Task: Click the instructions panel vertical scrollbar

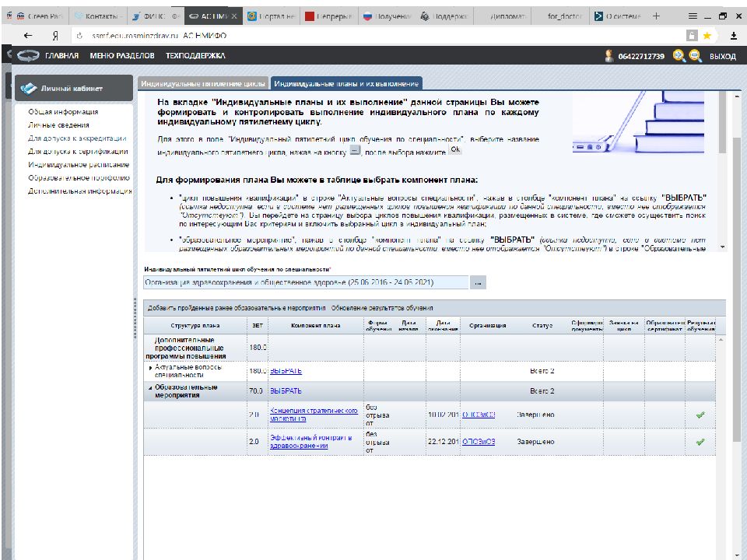Action: pos(723,124)
